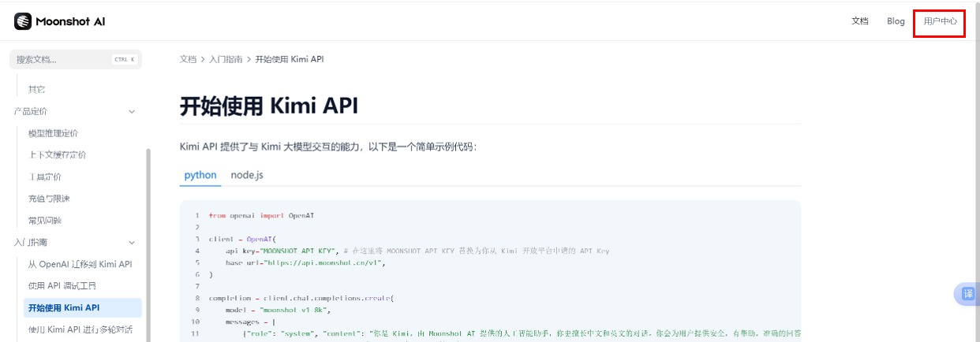
Task: Click the client.chat.completions.create code line
Action: coord(301,299)
